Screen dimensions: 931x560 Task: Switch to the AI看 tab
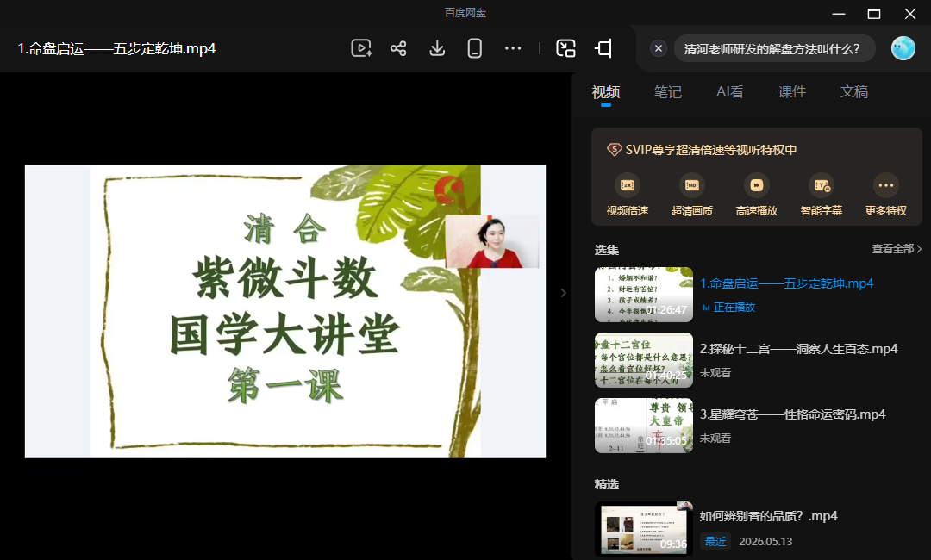coord(730,92)
